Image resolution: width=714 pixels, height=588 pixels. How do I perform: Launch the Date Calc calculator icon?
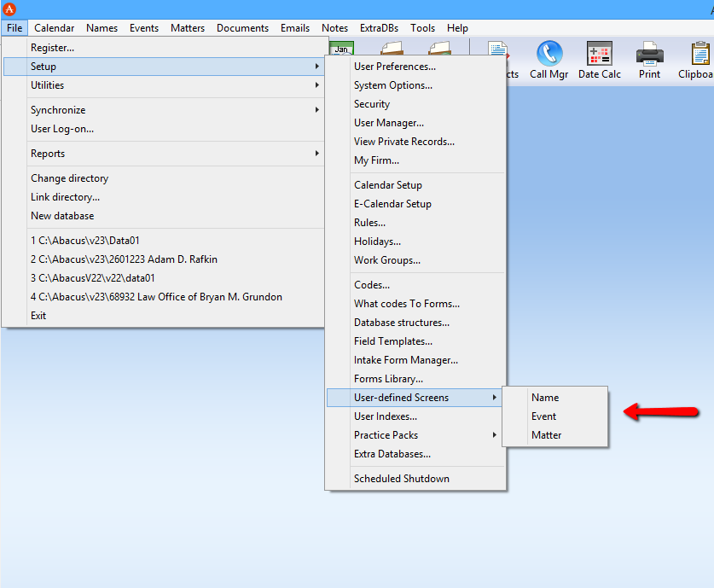599,53
